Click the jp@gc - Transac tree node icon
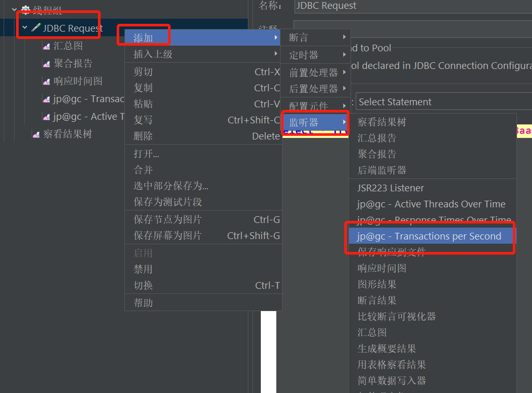The height and width of the screenshot is (393, 532). [x=47, y=99]
